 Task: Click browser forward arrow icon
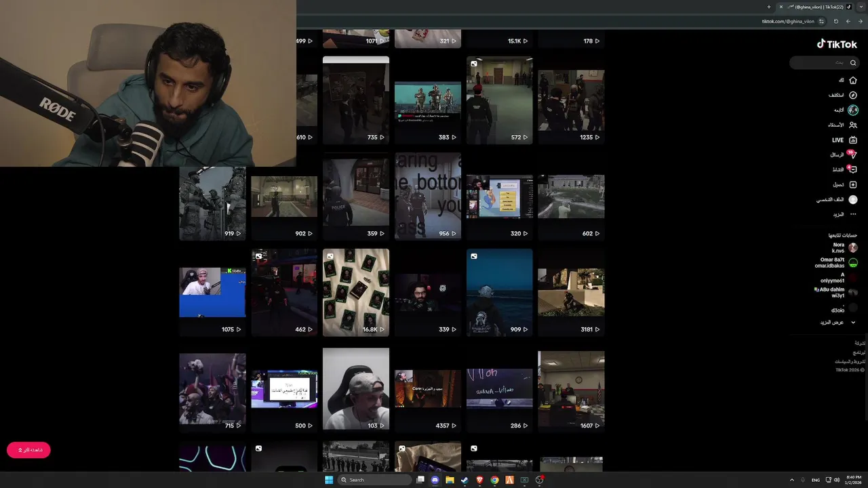(x=861, y=21)
